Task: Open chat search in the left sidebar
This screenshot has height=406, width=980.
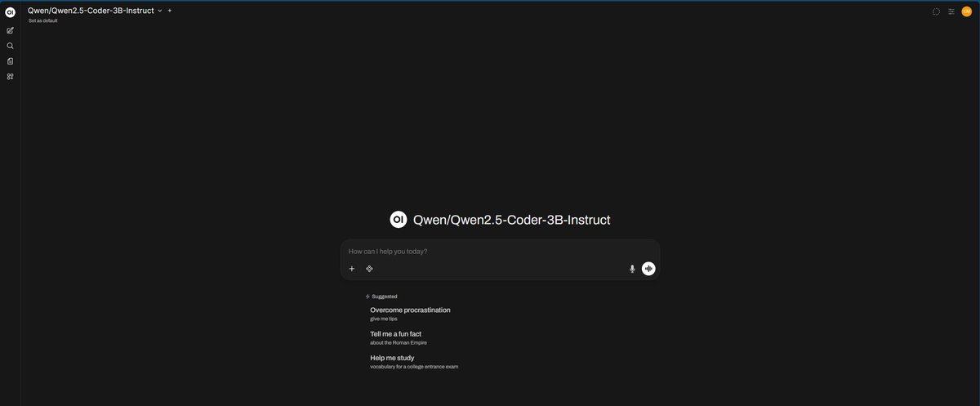Action: pyautogui.click(x=10, y=46)
